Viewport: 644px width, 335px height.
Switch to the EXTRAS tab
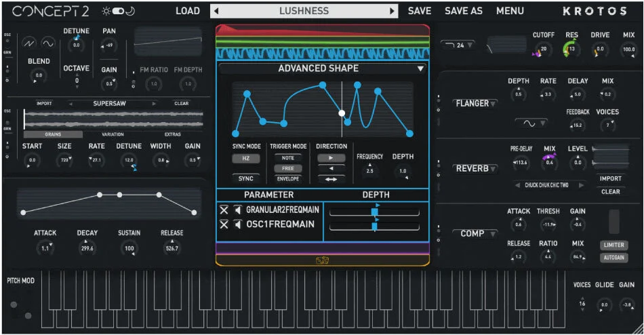(172, 134)
